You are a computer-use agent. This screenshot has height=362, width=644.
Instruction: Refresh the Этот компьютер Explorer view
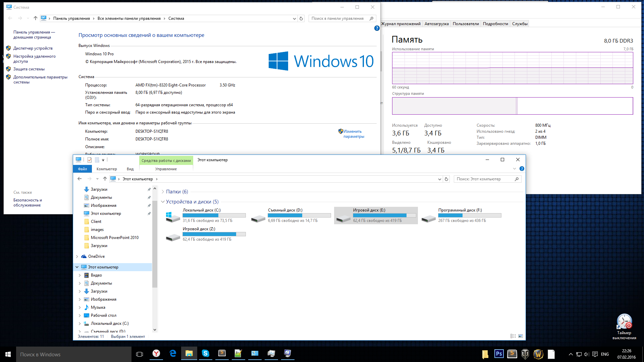[x=446, y=179]
